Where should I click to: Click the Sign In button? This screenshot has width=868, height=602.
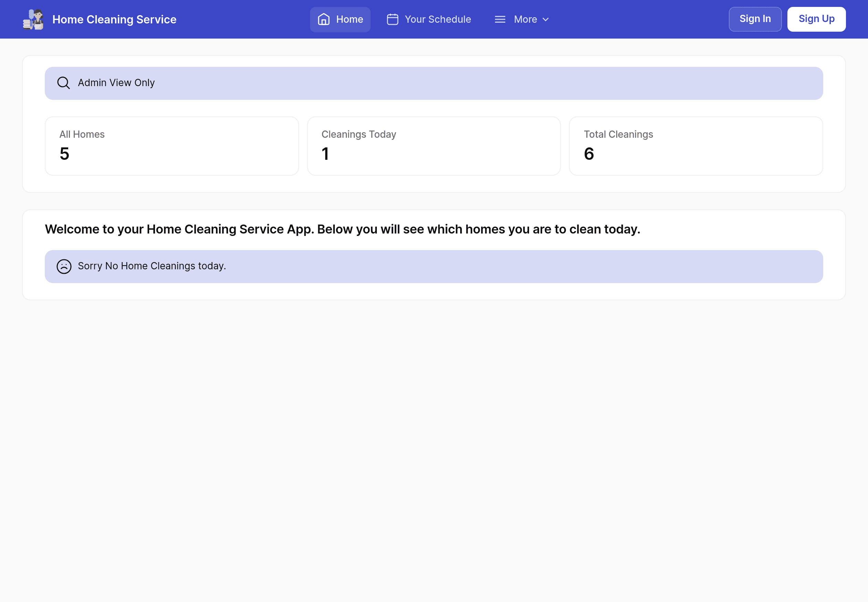click(x=755, y=19)
